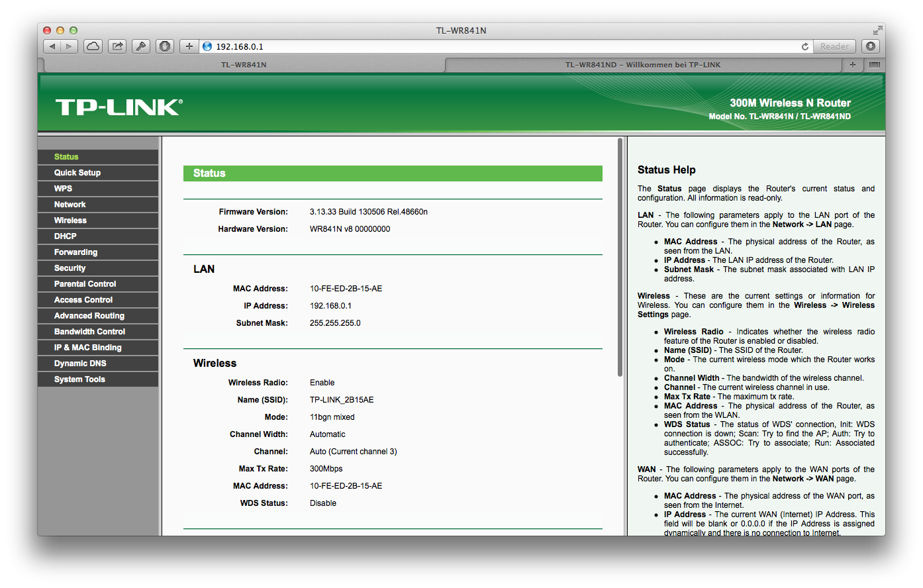Open Quick Setup in the sidebar
This screenshot has height=588, width=923.
98,173
